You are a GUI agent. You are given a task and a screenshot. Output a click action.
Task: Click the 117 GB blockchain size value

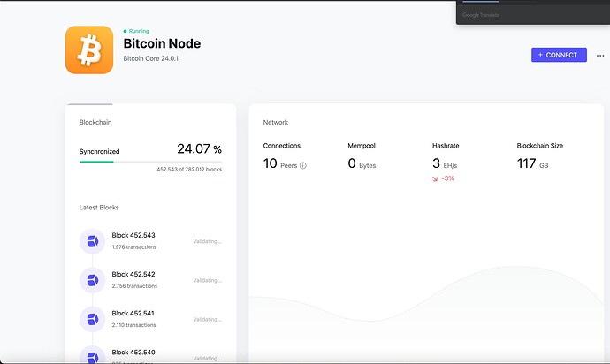tap(532, 163)
